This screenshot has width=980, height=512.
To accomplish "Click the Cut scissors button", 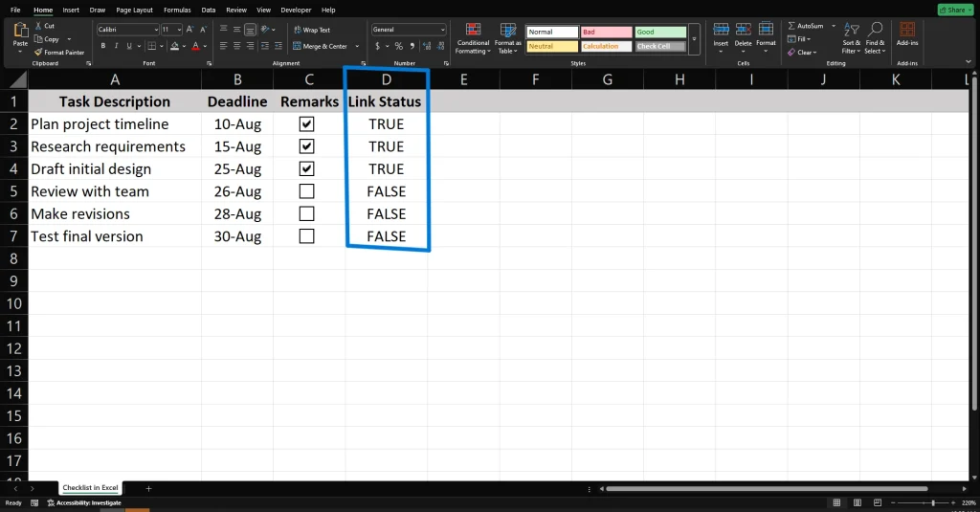I will (x=44, y=26).
